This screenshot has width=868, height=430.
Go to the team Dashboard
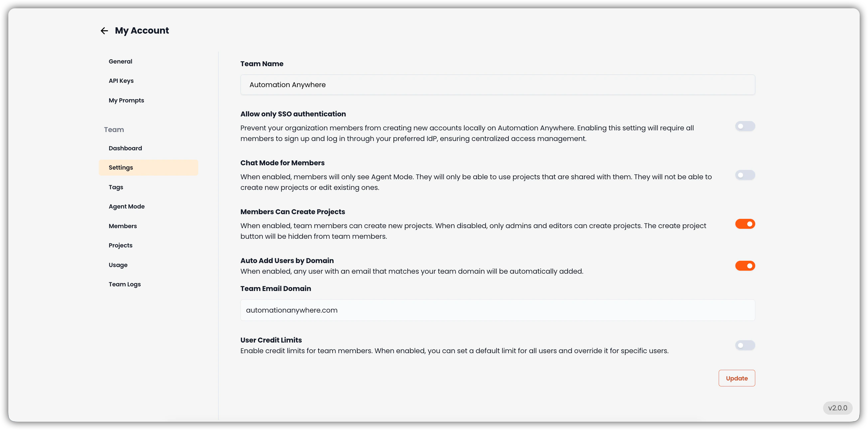[x=125, y=148]
